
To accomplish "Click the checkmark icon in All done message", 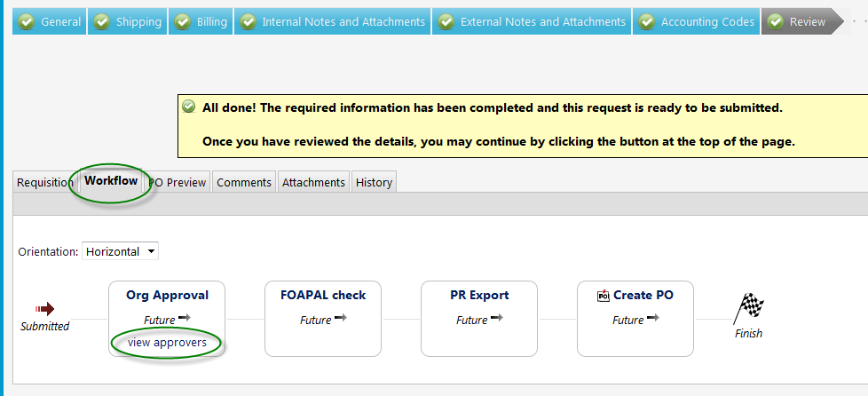I will click(x=189, y=107).
